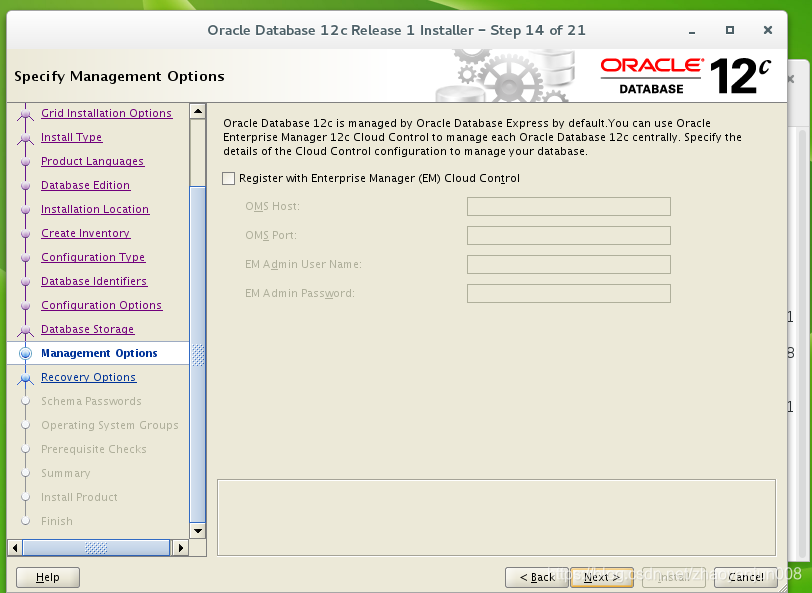Enable Register with Enterprise Manager Cloud Control checkbox
Image resolution: width=812 pixels, height=593 pixels.
pyautogui.click(x=228, y=178)
